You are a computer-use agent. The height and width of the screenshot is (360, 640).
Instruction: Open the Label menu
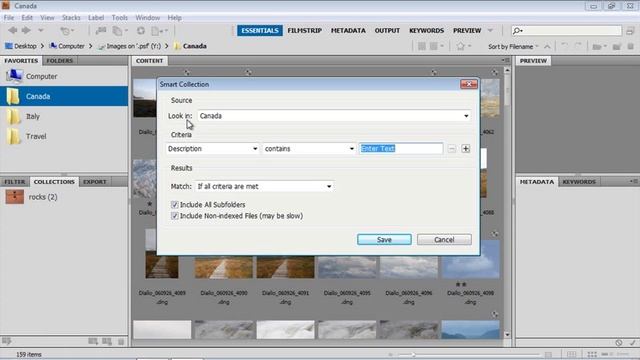(96, 18)
